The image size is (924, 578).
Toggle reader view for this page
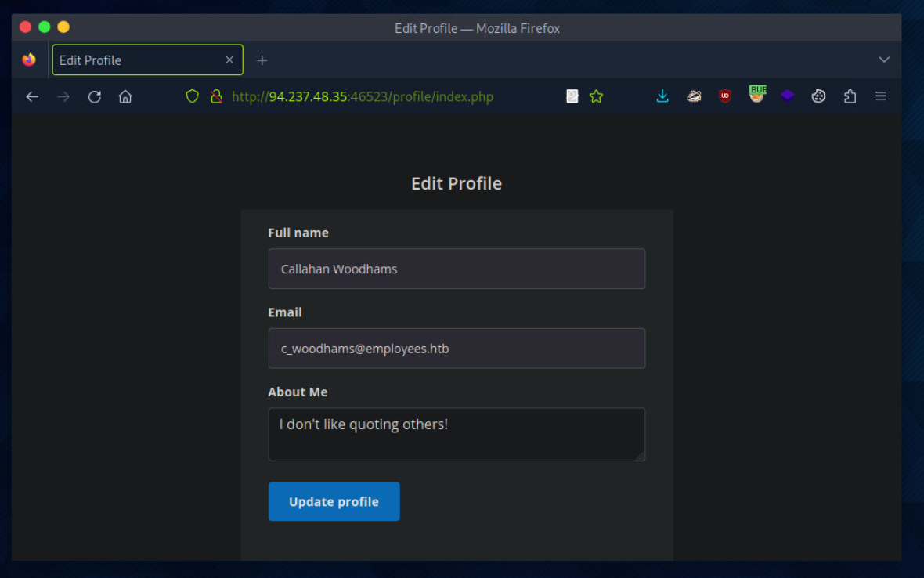pyautogui.click(x=572, y=96)
